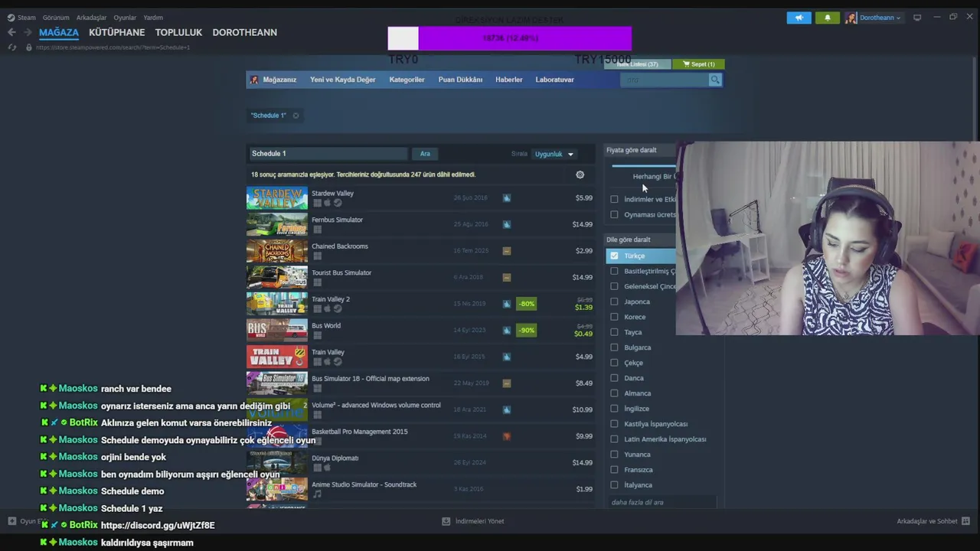Viewport: 980px width, 551px height.
Task: Open the Oyunlar menu
Action: [125, 18]
